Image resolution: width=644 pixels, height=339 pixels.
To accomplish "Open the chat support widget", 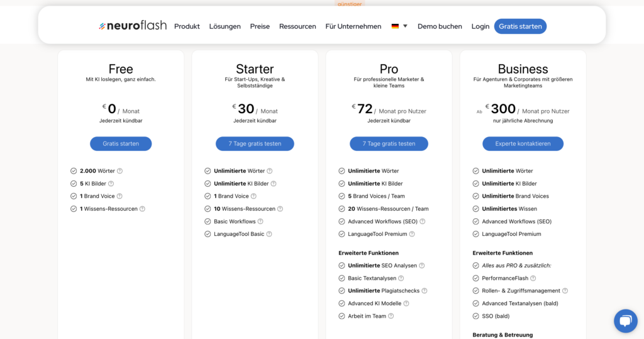I will (x=626, y=321).
